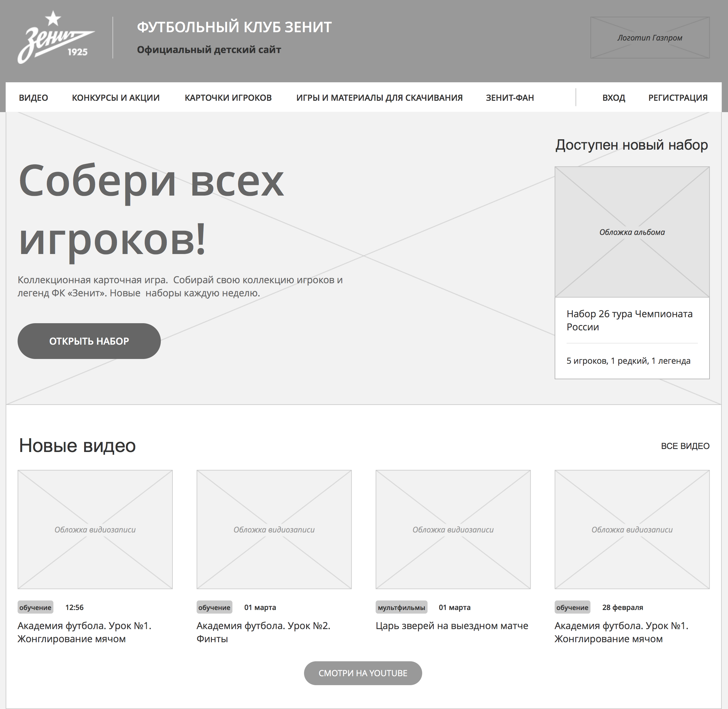Click the ВСЕ ВИДЕО link
728x709 pixels.
(x=685, y=446)
